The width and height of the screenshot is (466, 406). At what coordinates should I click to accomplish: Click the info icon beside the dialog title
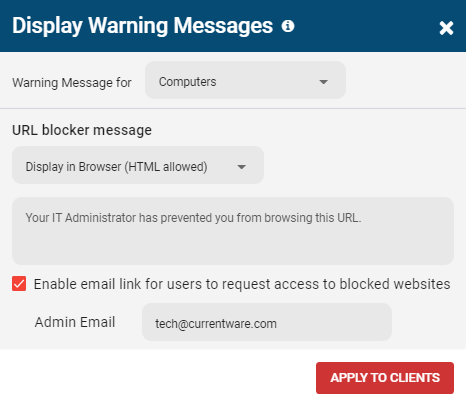coord(288,26)
